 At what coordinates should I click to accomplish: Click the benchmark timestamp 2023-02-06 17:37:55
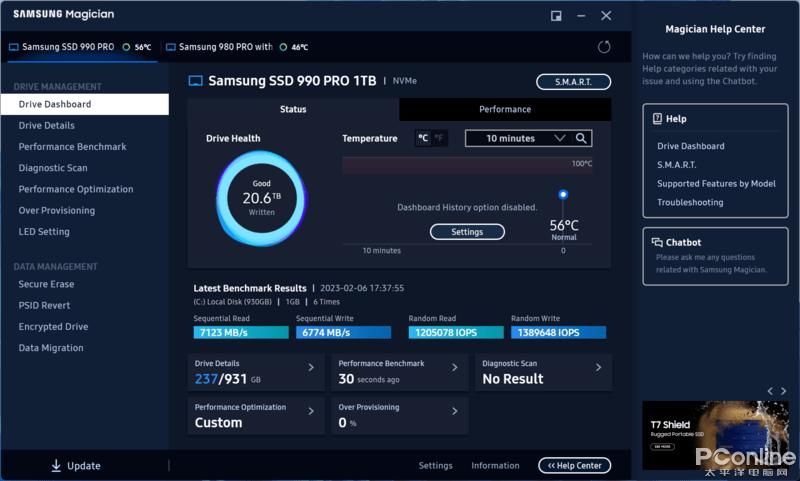pos(362,288)
